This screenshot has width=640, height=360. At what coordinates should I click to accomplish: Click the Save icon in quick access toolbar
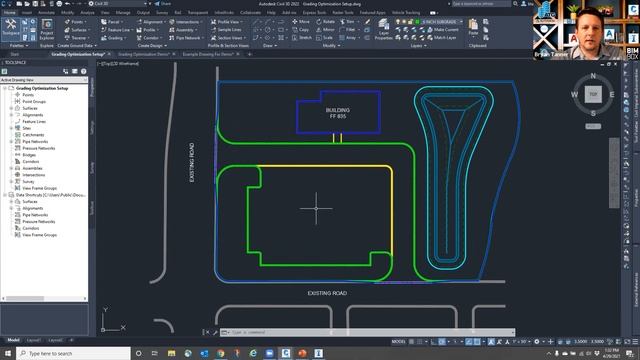click(x=35, y=4)
